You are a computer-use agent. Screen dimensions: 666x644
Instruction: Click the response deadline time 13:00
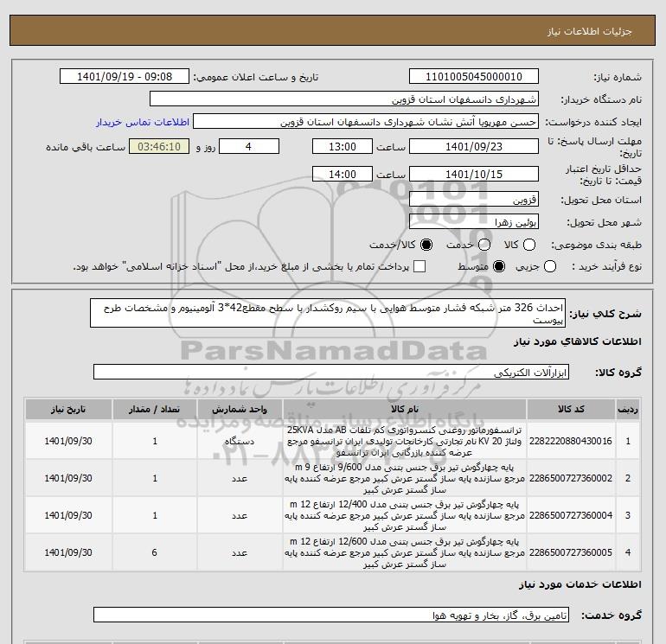tap(343, 146)
